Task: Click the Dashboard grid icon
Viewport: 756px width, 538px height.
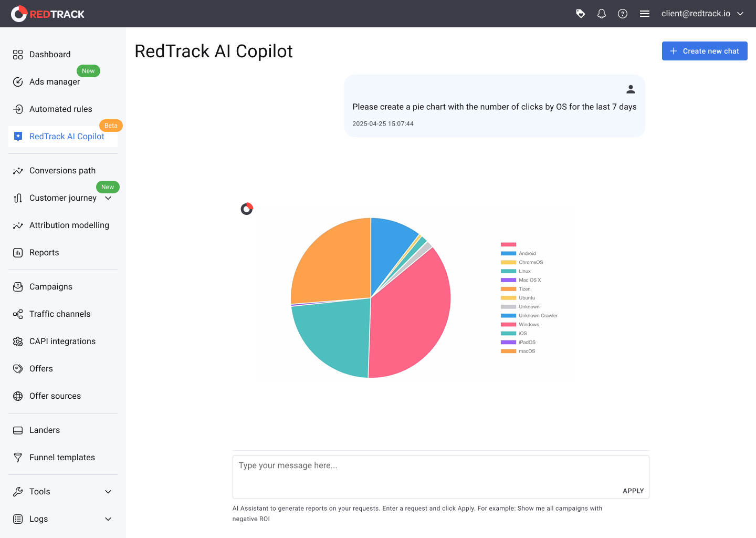Action: point(18,55)
